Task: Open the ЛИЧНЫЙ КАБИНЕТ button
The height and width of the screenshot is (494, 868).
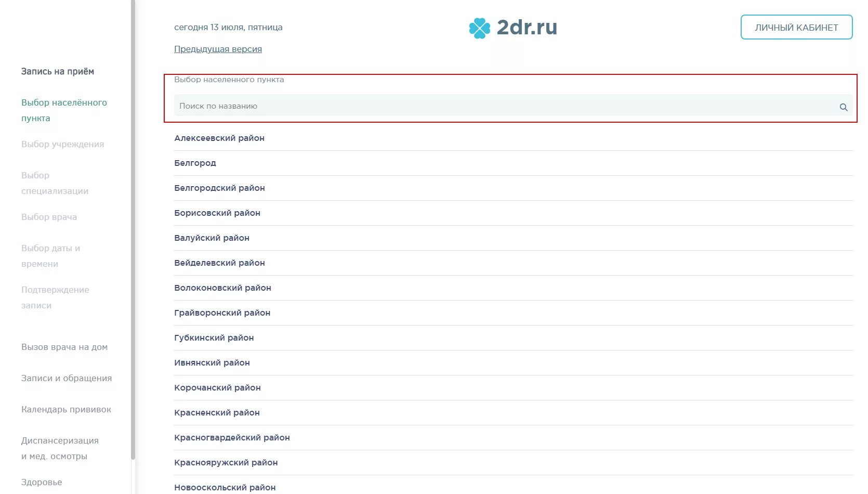Action: tap(796, 27)
